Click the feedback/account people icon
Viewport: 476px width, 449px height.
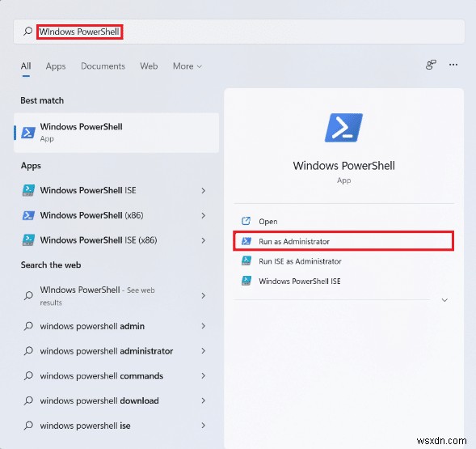coord(431,65)
